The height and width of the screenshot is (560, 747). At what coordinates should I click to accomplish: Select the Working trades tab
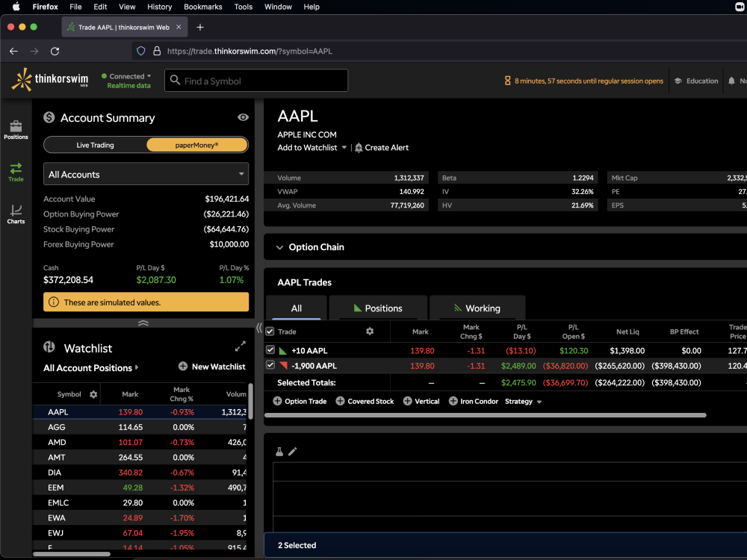tap(477, 308)
